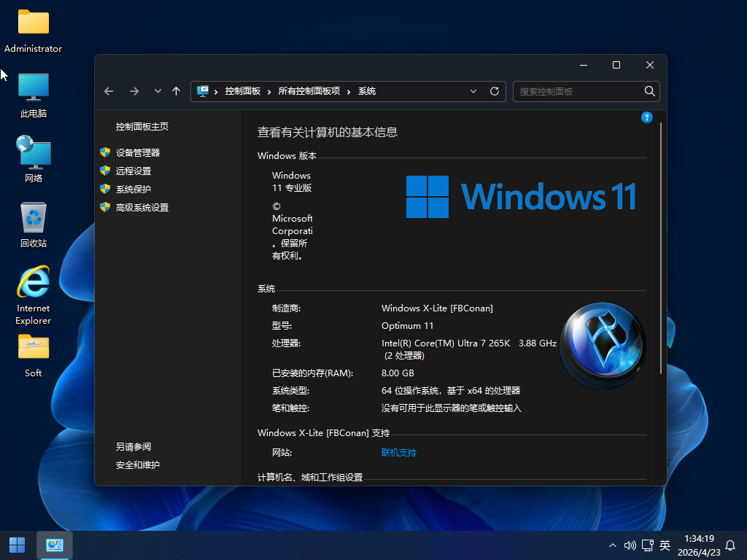Click the search magnifier icon
This screenshot has height=560, width=747.
(x=649, y=91)
